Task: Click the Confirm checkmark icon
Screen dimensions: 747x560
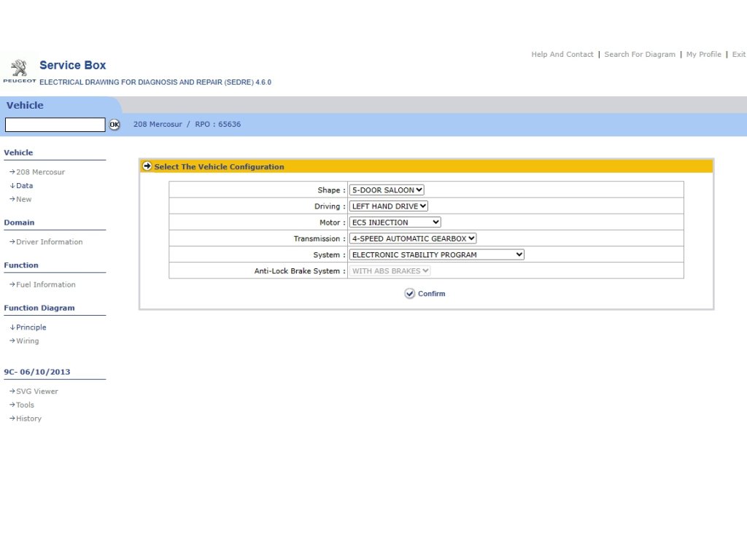Action: tap(410, 294)
